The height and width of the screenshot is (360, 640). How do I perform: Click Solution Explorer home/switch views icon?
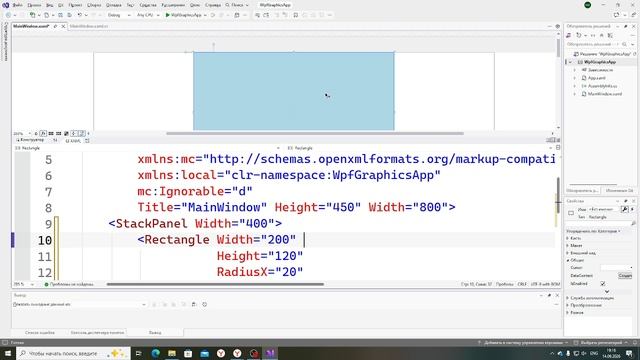click(569, 36)
